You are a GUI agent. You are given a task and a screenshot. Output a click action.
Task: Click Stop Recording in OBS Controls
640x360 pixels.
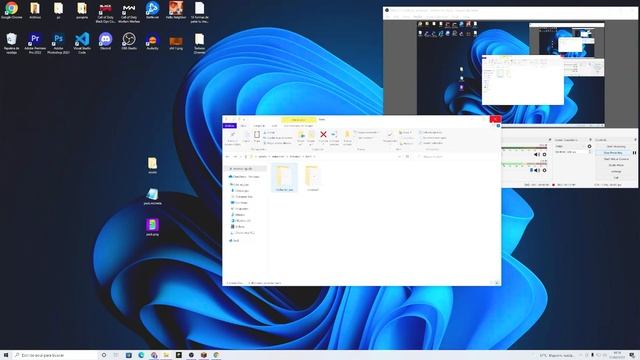613,153
